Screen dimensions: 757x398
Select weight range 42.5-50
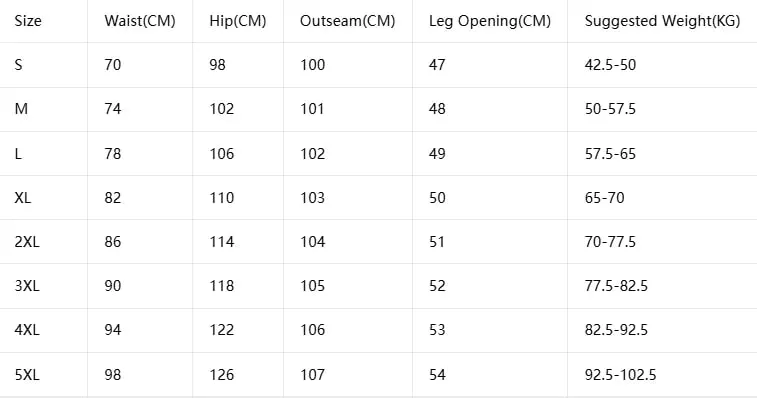[610, 65]
